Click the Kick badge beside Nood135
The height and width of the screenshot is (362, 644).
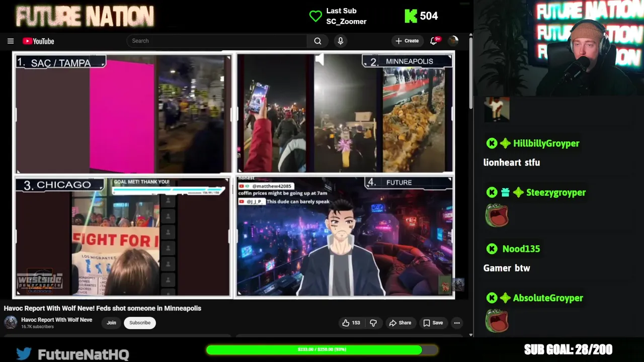point(492,249)
